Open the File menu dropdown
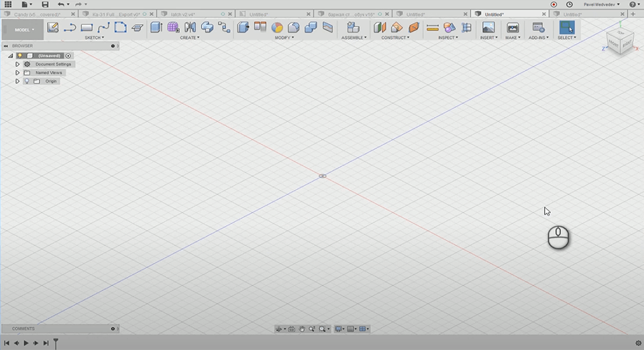The height and width of the screenshot is (350, 644). 27,5
